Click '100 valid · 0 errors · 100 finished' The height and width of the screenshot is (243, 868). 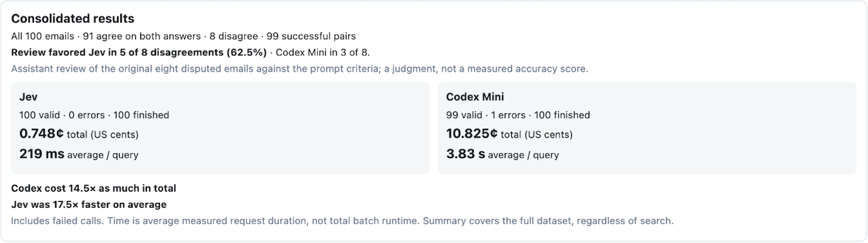click(94, 115)
